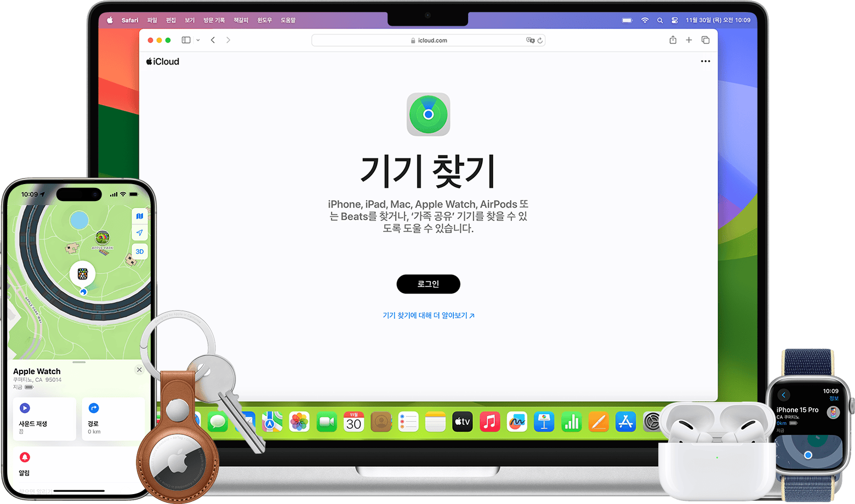This screenshot has height=504, width=855.
Task: Open the 도움말 menu
Action: coord(288,20)
